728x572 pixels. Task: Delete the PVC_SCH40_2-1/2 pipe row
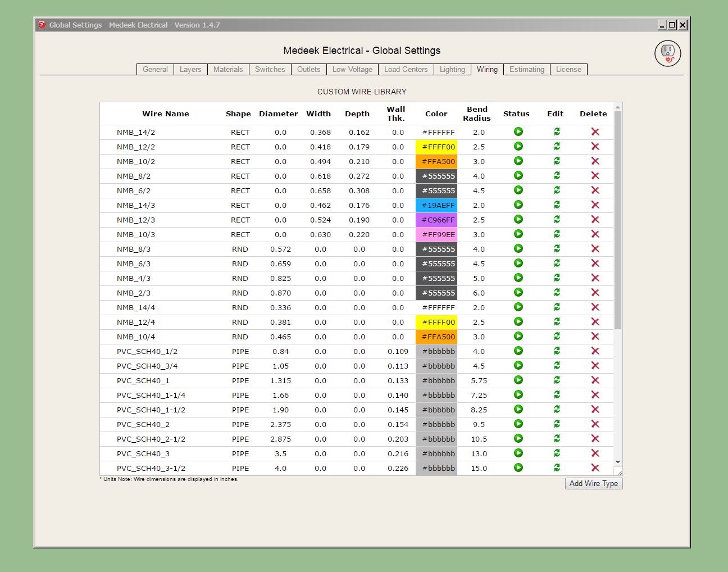click(595, 438)
